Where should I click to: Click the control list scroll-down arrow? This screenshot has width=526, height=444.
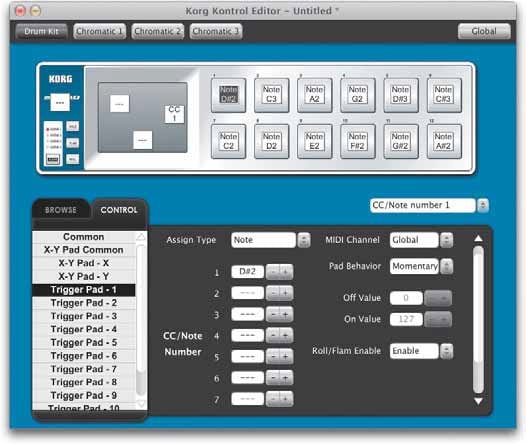(x=141, y=403)
